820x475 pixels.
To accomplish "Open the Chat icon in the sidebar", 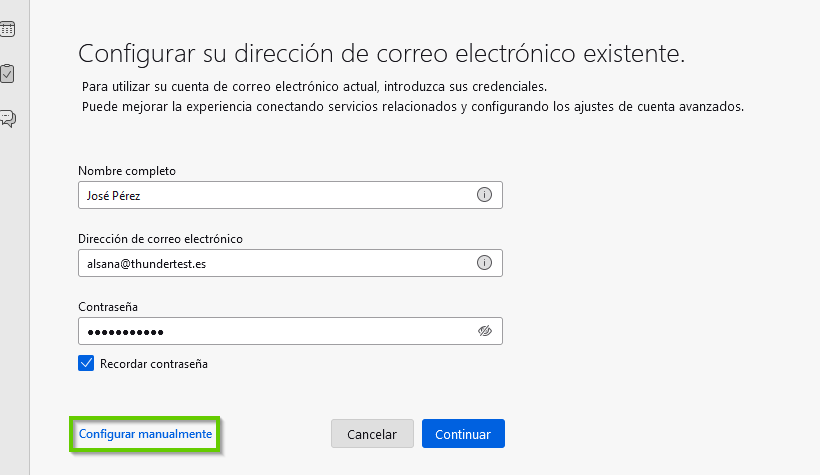I will point(8,119).
